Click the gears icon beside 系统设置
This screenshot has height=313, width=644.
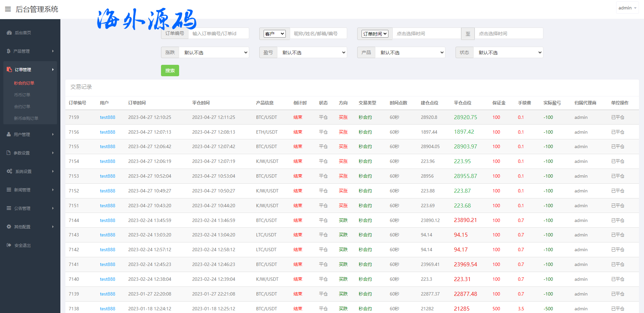[x=9, y=171]
